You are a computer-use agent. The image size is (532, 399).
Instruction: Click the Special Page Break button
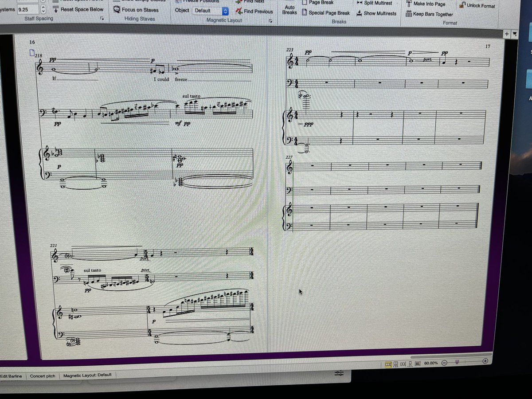tap(326, 12)
